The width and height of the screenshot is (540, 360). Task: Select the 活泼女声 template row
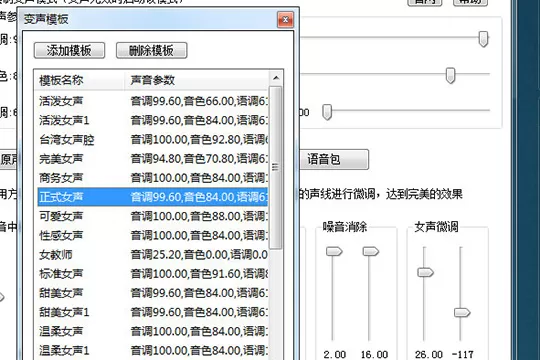pyautogui.click(x=153, y=101)
